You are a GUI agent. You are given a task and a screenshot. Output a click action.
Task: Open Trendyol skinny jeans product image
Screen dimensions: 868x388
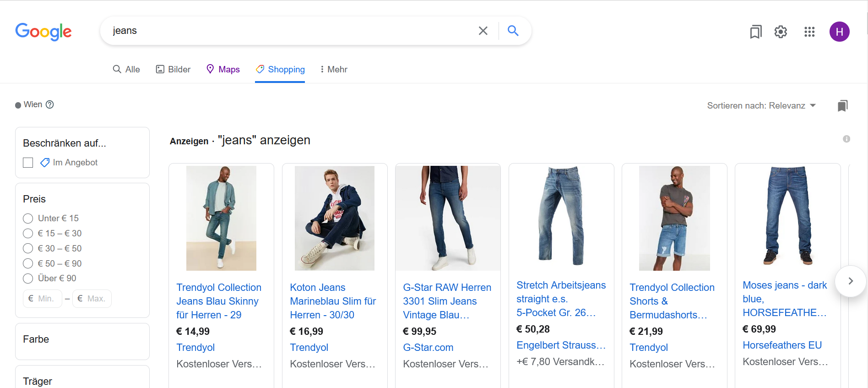coord(221,218)
